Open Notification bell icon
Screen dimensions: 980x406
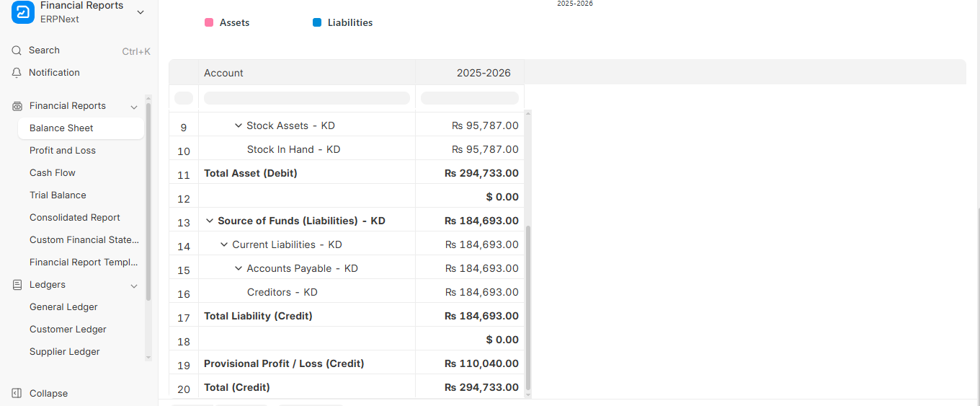tap(17, 73)
